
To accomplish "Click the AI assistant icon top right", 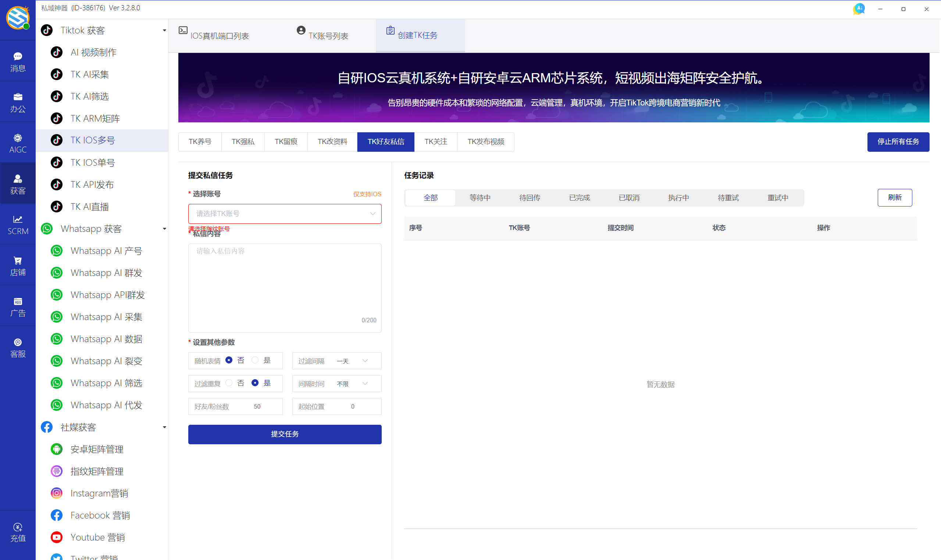I will pos(859,9).
